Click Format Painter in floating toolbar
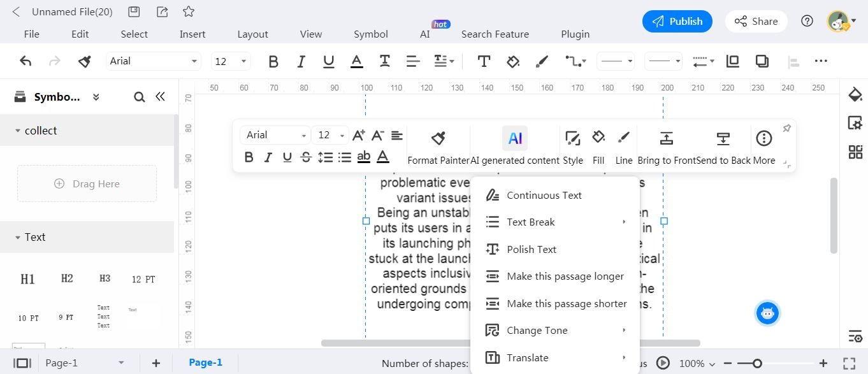Image resolution: width=868 pixels, height=374 pixels. pyautogui.click(x=438, y=147)
